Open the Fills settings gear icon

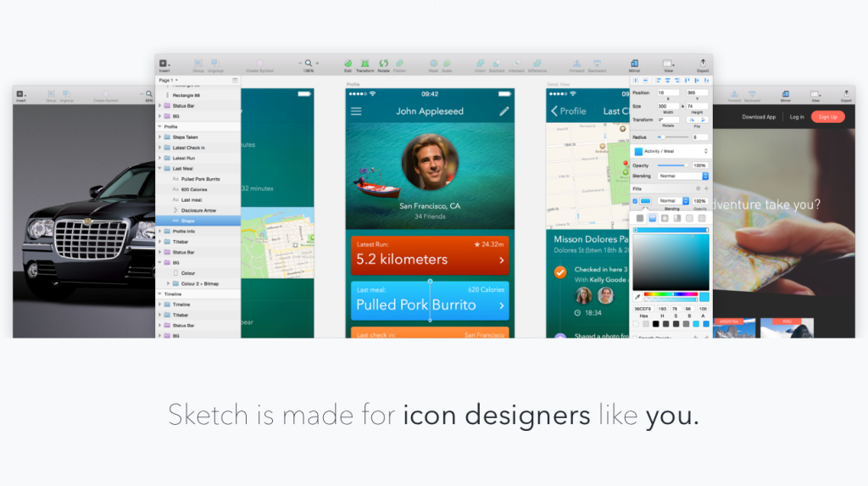click(698, 188)
